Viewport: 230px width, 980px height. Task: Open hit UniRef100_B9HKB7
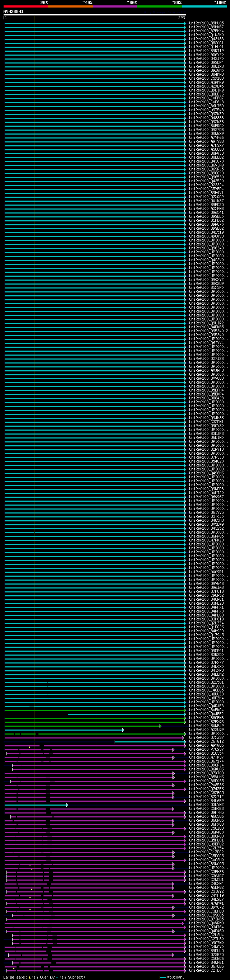click(x=206, y=27)
